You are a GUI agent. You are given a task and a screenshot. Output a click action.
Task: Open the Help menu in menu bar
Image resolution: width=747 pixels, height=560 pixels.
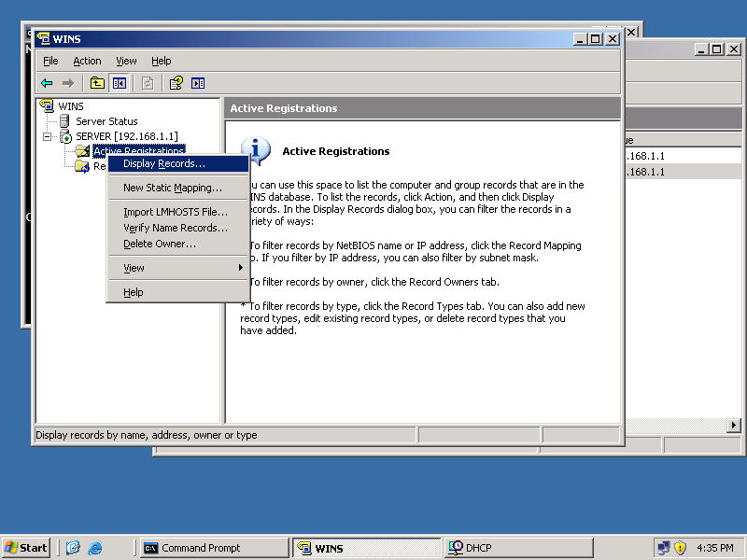(x=161, y=61)
